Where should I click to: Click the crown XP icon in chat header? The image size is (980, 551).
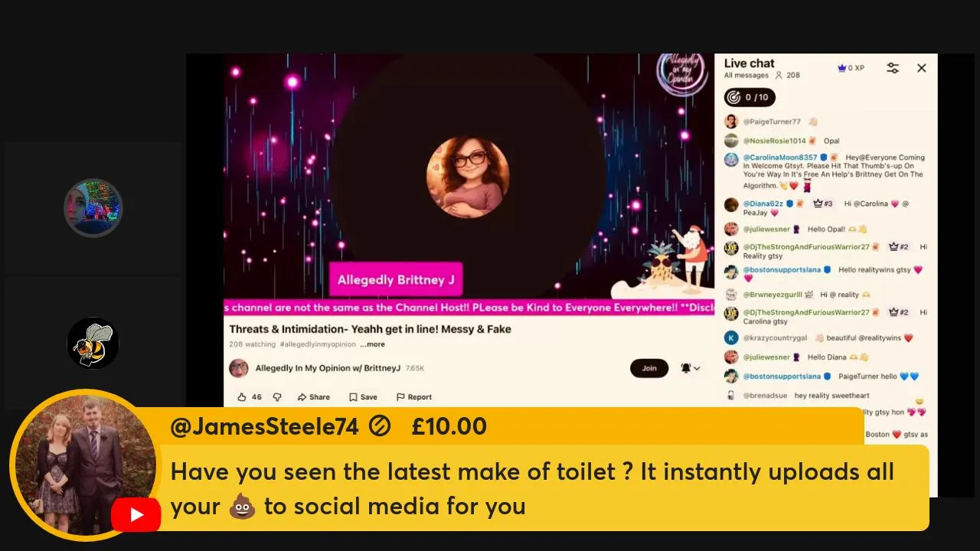(x=842, y=68)
